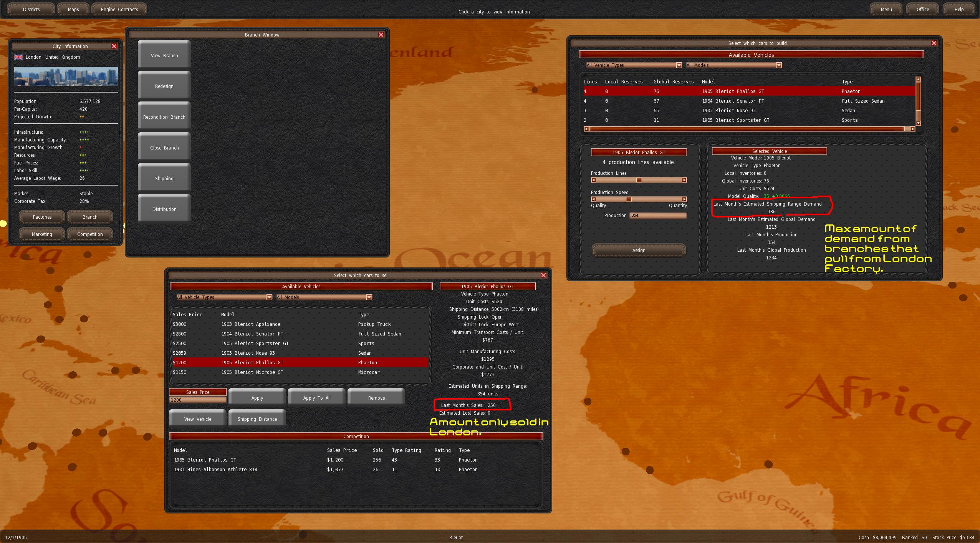980x543 pixels.
Task: Click the Production Speed slider handle
Action: point(629,199)
